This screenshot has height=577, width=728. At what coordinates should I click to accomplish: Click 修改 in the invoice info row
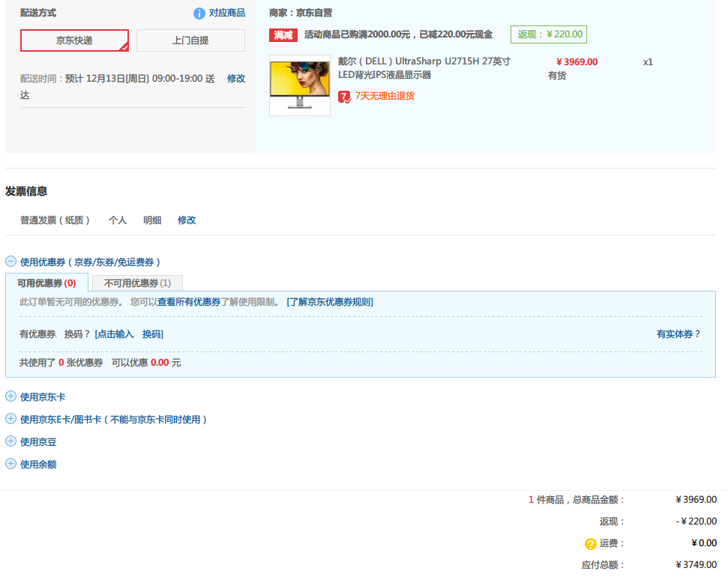(187, 220)
